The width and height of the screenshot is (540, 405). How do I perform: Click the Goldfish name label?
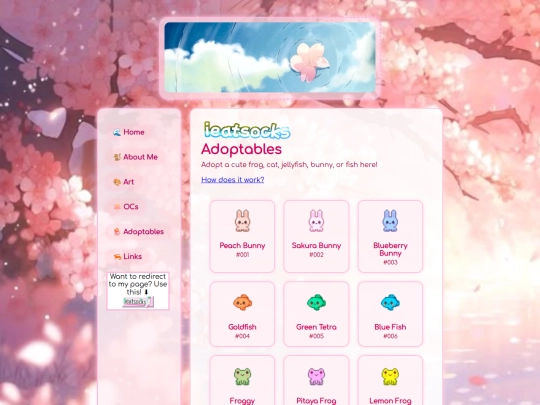pyautogui.click(x=242, y=327)
